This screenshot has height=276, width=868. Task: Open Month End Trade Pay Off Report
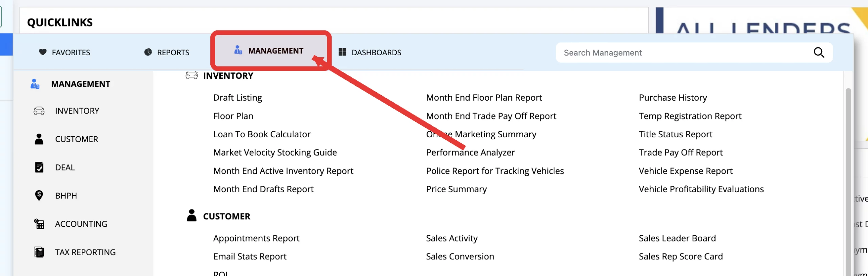click(491, 116)
